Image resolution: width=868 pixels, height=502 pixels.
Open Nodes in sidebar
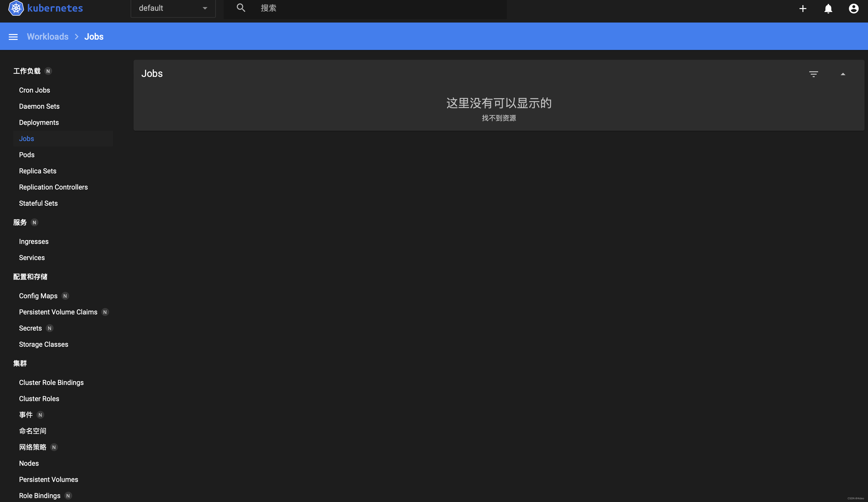(29, 463)
